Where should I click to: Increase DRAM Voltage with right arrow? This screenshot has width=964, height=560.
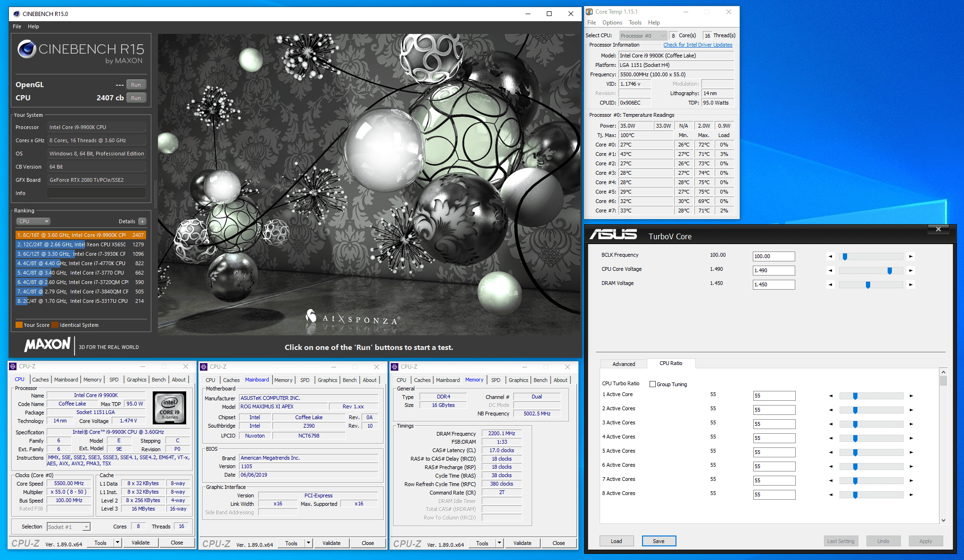click(x=911, y=285)
